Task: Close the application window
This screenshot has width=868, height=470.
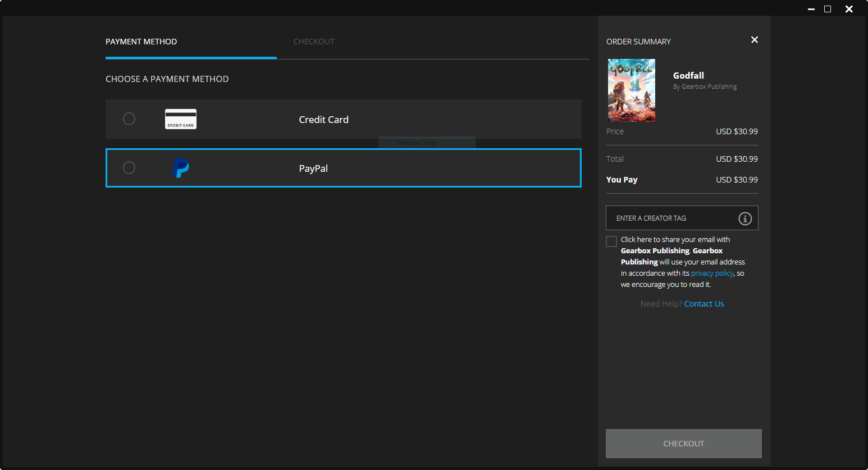Action: pyautogui.click(x=849, y=9)
